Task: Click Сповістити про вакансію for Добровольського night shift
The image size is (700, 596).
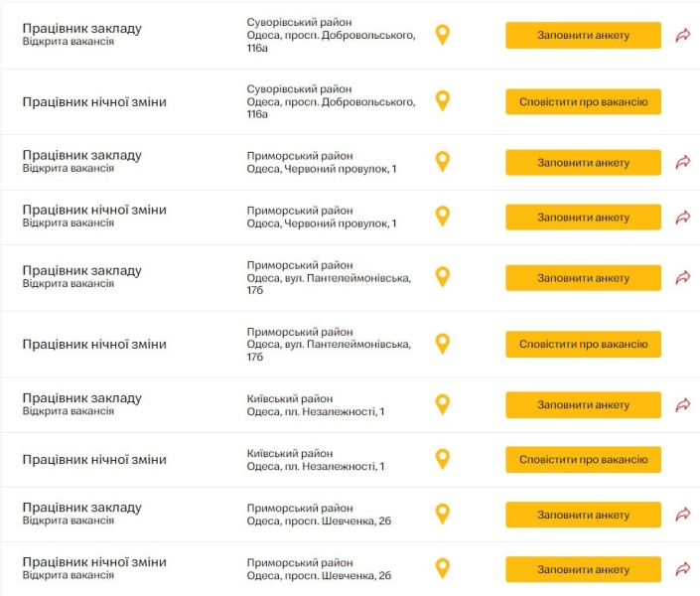Action: 583,101
